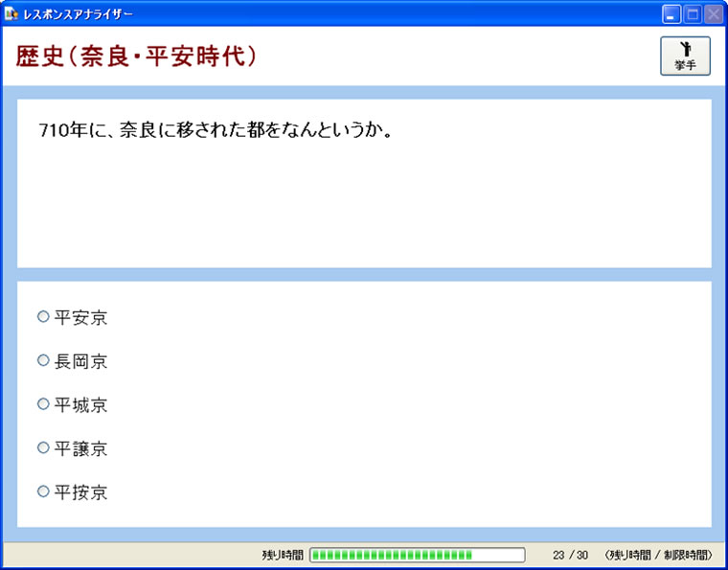Choose the 平按京 radio option
728x570 pixels.
[x=73, y=492]
